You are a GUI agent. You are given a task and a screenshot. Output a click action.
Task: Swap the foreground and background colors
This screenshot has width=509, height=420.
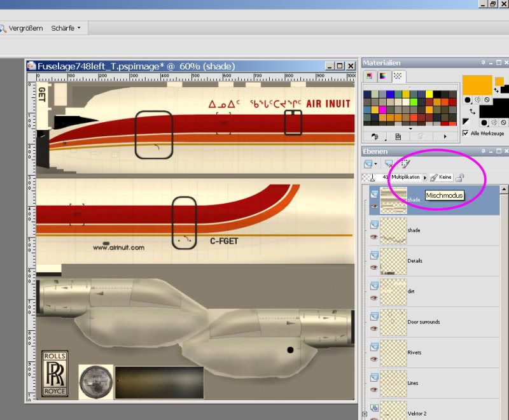point(496,90)
